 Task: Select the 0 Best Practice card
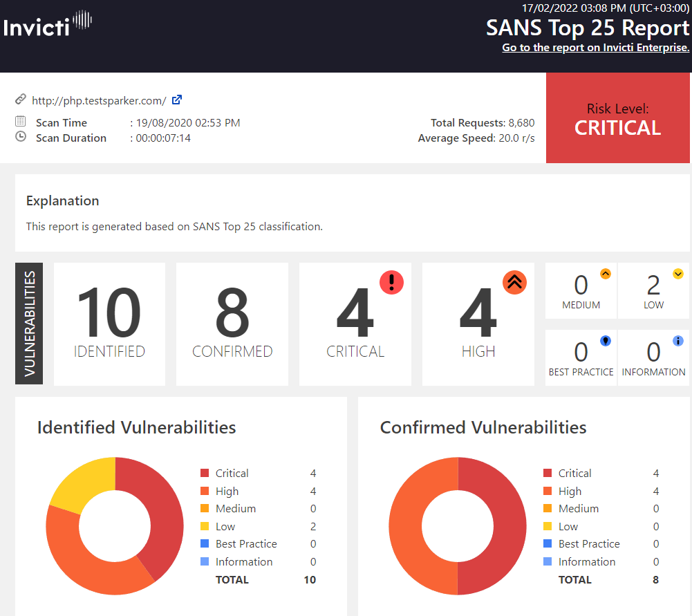pos(581,358)
